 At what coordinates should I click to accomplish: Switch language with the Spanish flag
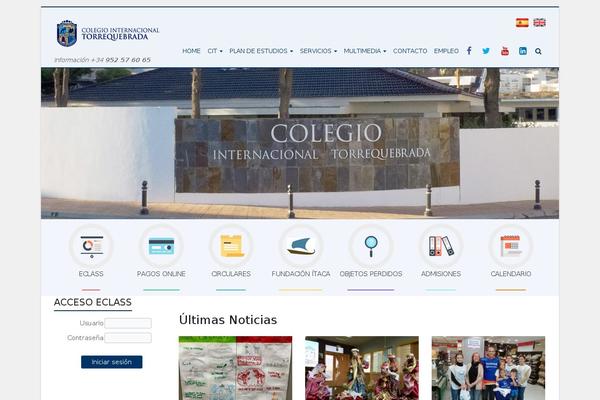(522, 23)
